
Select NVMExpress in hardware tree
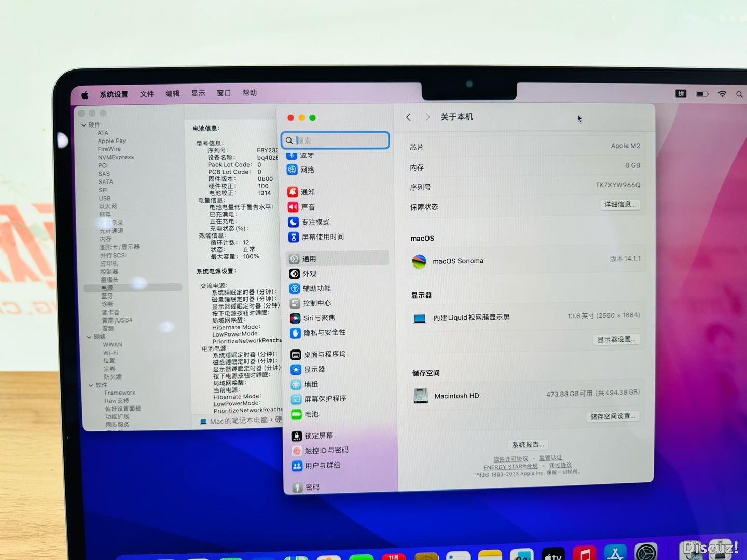pyautogui.click(x=116, y=157)
